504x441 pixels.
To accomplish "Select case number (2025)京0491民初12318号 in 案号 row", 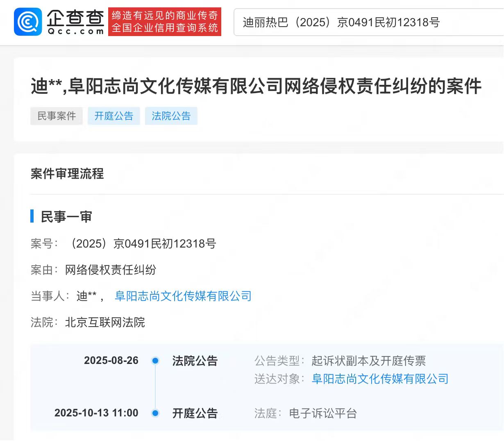I will point(141,243).
